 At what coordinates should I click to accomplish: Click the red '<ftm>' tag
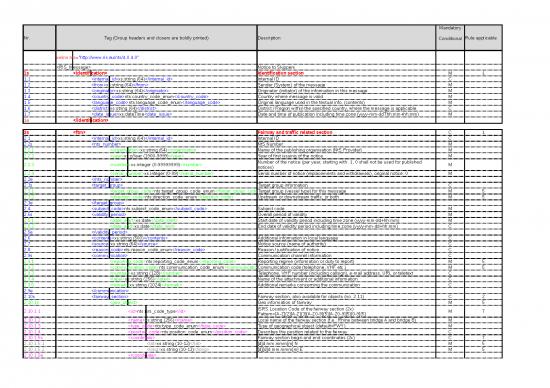pyautogui.click(x=79, y=132)
